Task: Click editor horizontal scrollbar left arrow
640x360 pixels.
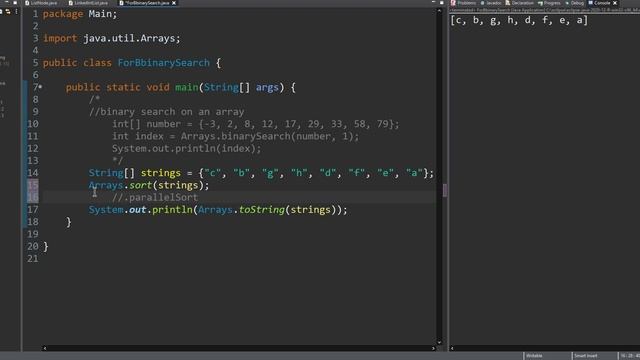Action: [x=44, y=348]
